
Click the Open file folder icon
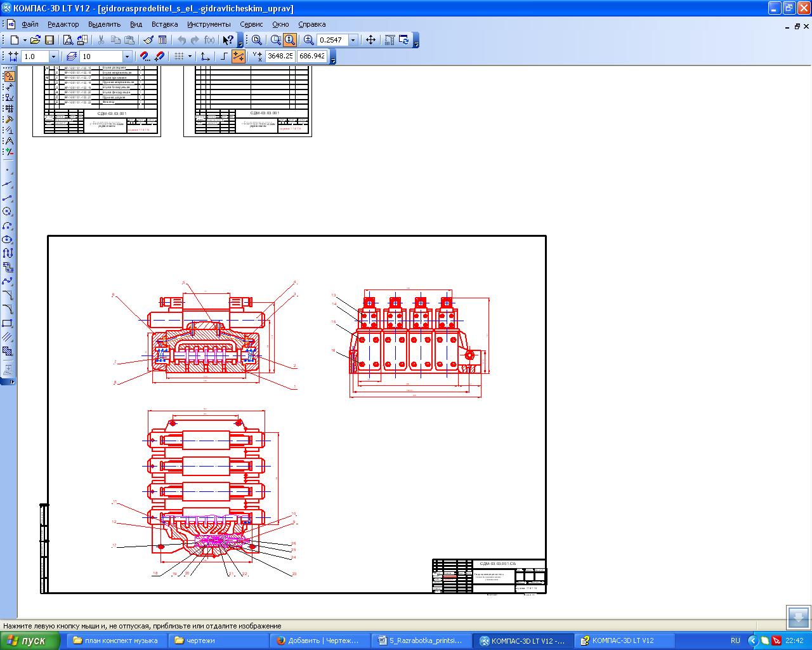coord(36,40)
